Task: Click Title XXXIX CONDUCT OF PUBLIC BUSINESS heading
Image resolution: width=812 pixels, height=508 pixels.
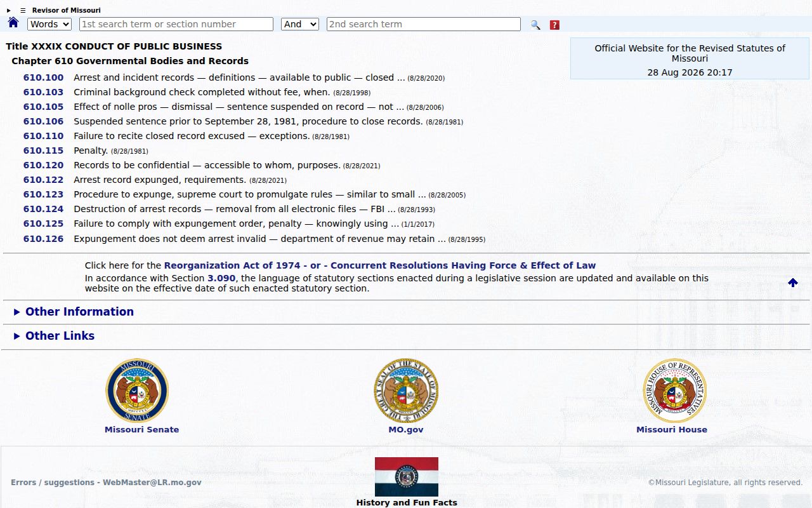Action: tap(114, 46)
